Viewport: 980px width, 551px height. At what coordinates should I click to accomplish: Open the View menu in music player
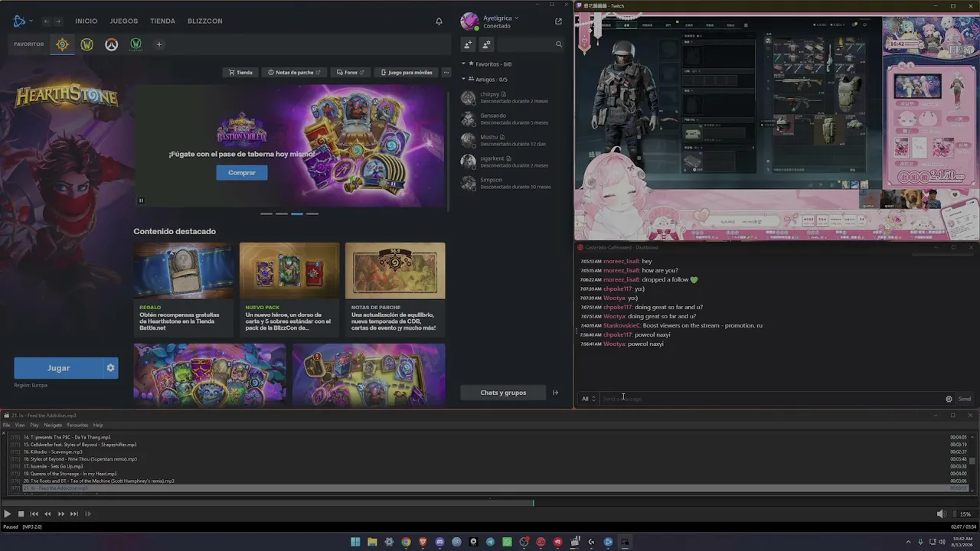coord(20,425)
